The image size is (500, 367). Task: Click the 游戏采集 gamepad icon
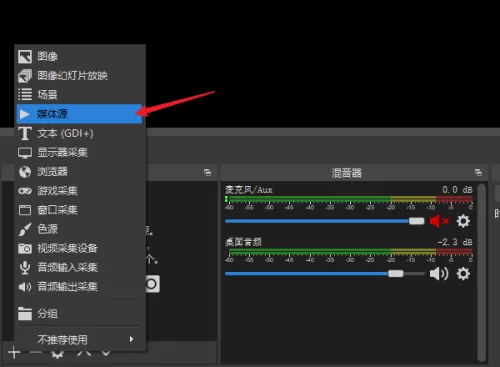click(x=25, y=191)
